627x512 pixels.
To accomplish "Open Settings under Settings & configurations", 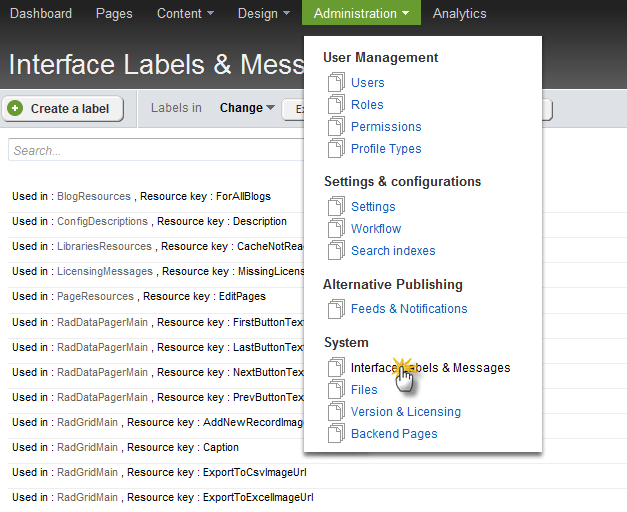I will pyautogui.click(x=373, y=206).
